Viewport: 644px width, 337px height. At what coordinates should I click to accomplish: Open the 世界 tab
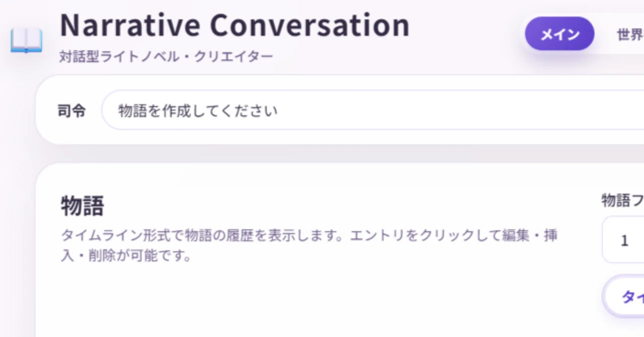pos(630,34)
